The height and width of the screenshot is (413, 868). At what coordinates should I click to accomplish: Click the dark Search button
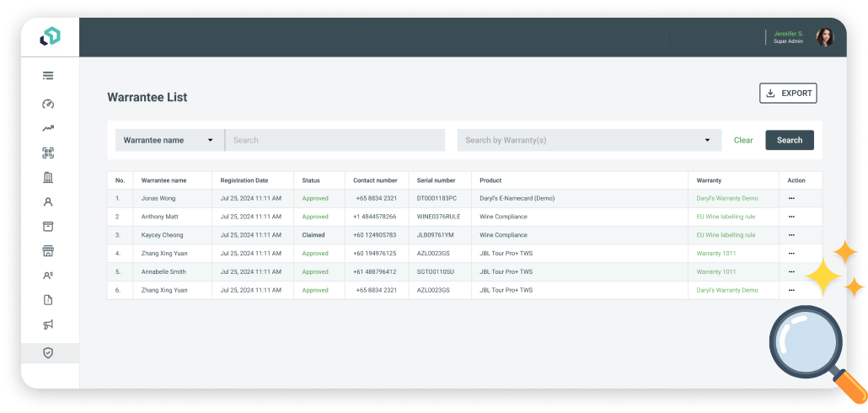(790, 140)
